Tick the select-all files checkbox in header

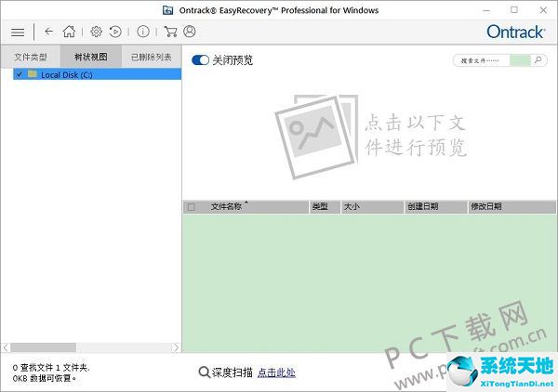[192, 207]
